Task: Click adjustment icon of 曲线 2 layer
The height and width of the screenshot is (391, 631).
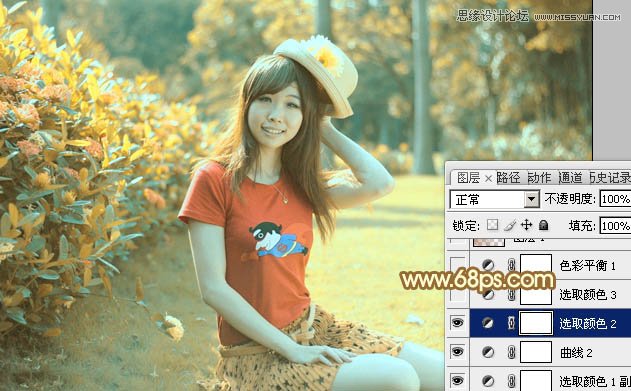Action: click(x=488, y=352)
